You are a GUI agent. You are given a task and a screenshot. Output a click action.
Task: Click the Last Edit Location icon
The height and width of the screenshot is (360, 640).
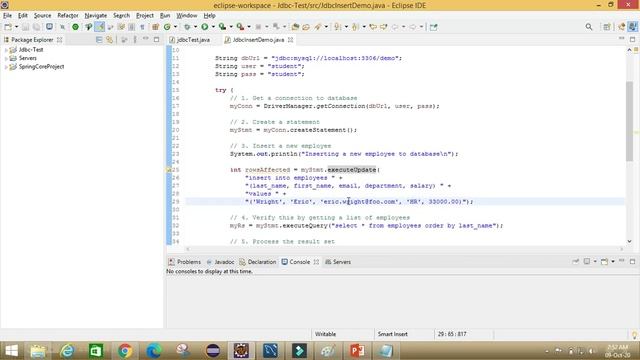(373, 27)
